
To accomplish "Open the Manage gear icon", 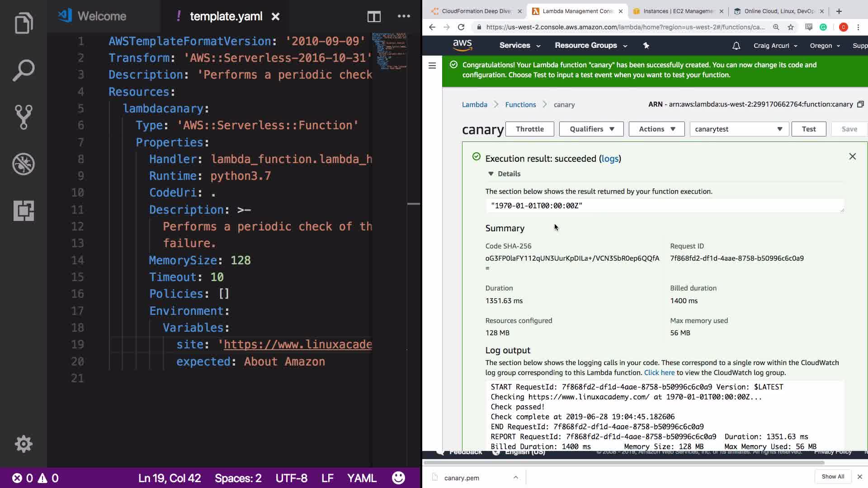I will pyautogui.click(x=24, y=444).
